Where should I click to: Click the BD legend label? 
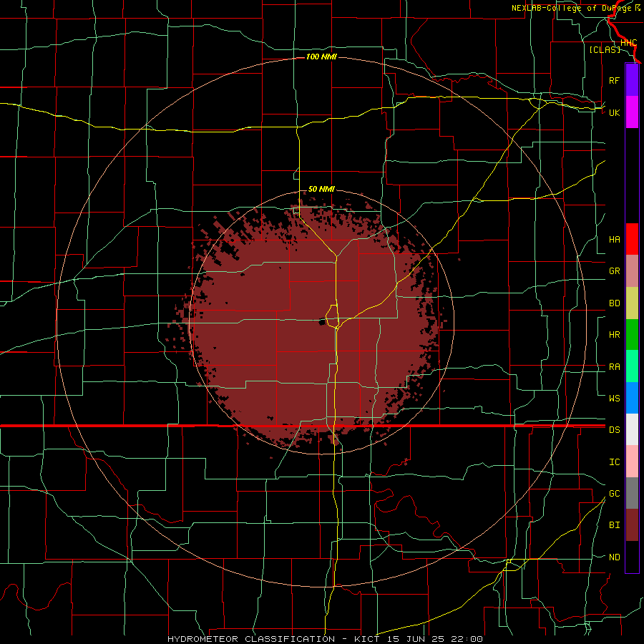pos(615,303)
